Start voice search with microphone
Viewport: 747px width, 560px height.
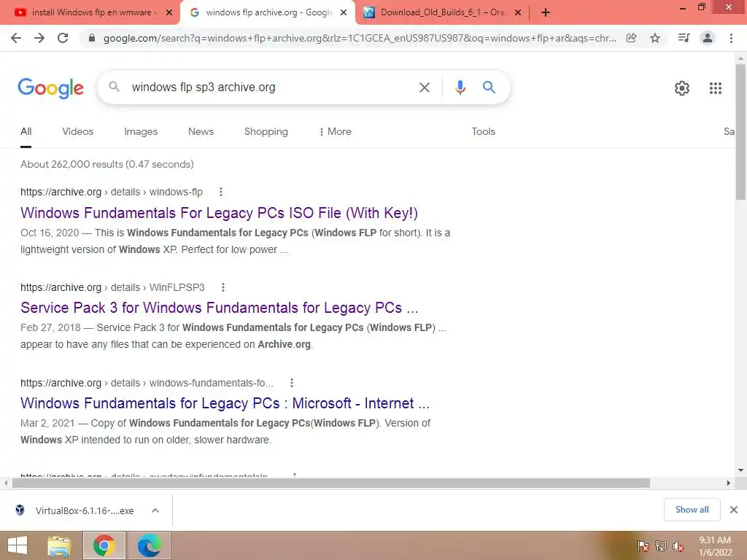460,87
